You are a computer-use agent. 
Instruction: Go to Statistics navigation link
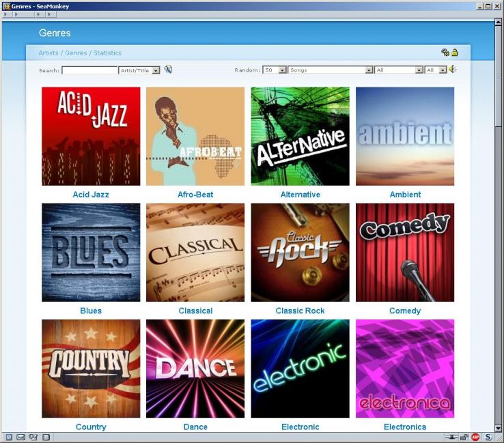(107, 53)
